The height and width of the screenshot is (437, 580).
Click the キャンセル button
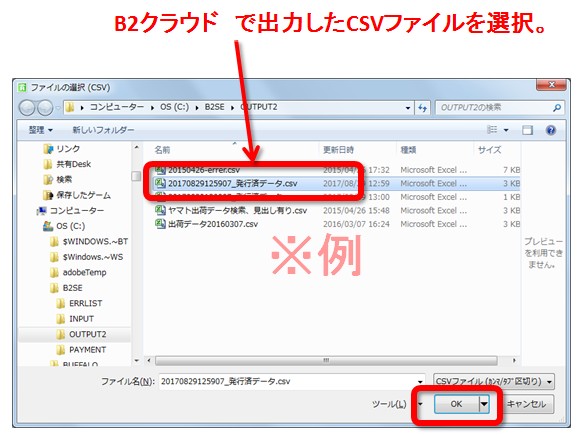tap(526, 404)
